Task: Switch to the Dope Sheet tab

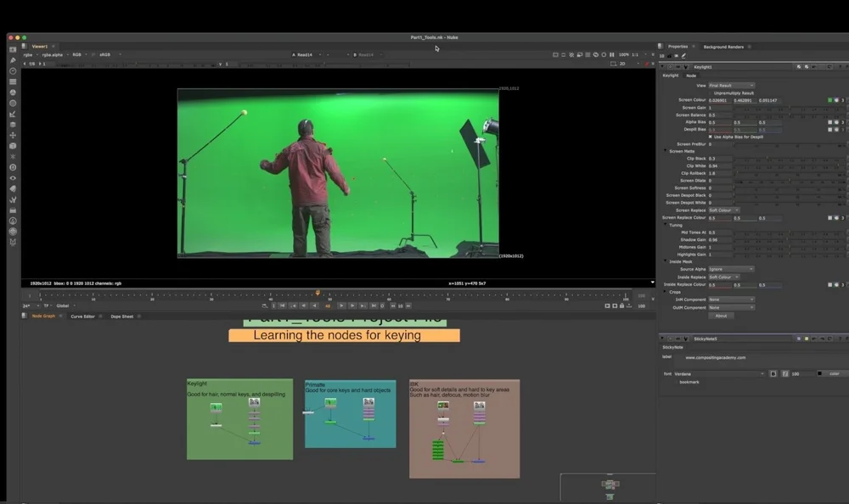Action: pyautogui.click(x=121, y=316)
